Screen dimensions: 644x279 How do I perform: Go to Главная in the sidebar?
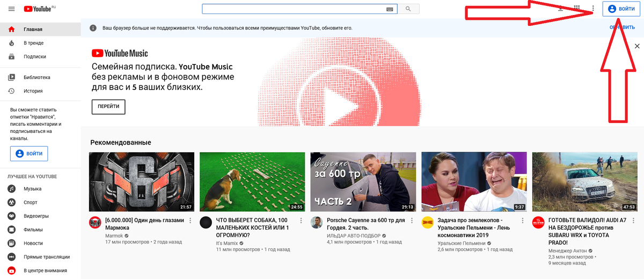pyautogui.click(x=40, y=29)
